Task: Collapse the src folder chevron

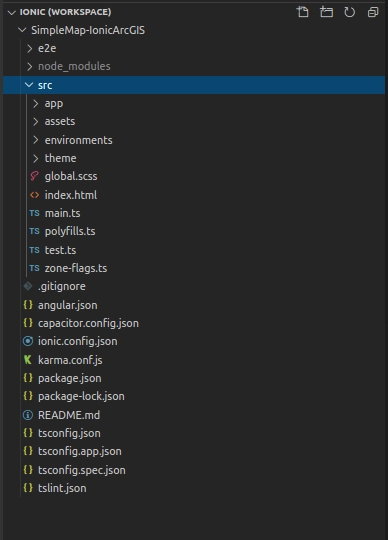Action: point(29,85)
